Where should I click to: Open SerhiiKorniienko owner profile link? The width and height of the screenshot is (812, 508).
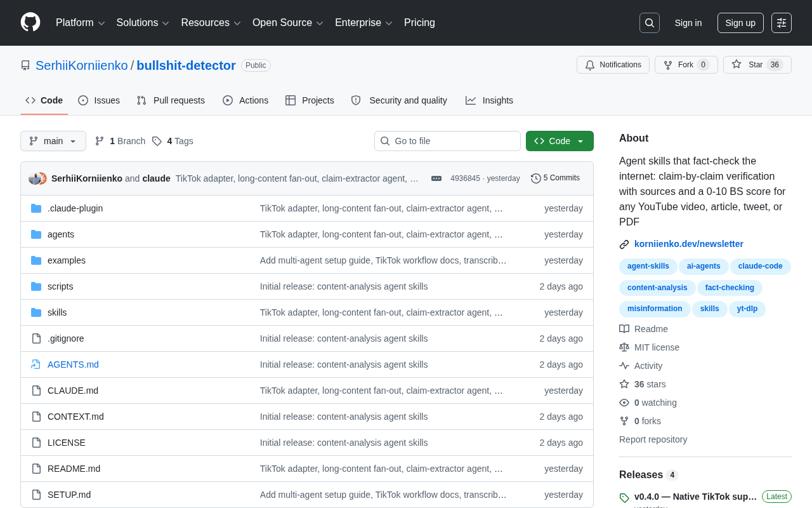coord(82,65)
